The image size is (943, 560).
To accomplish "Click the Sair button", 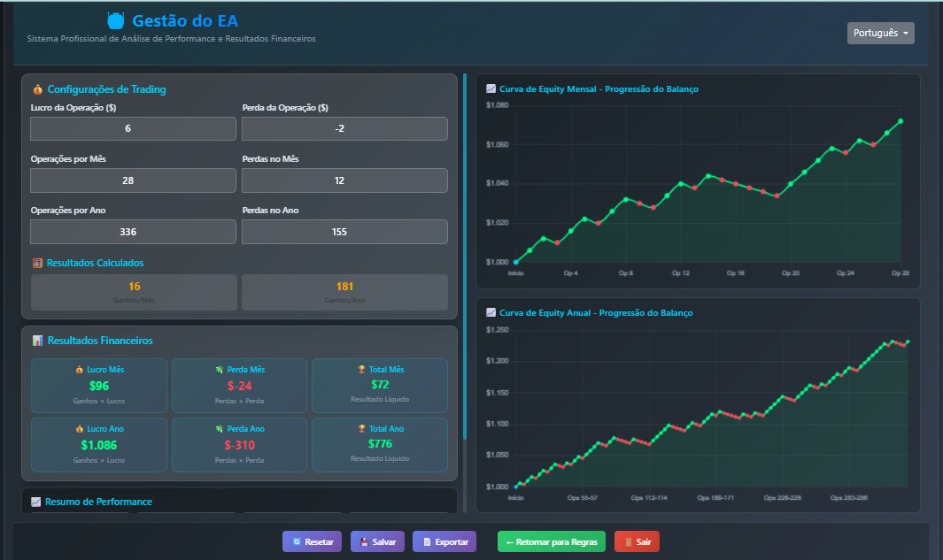I will tap(637, 541).
